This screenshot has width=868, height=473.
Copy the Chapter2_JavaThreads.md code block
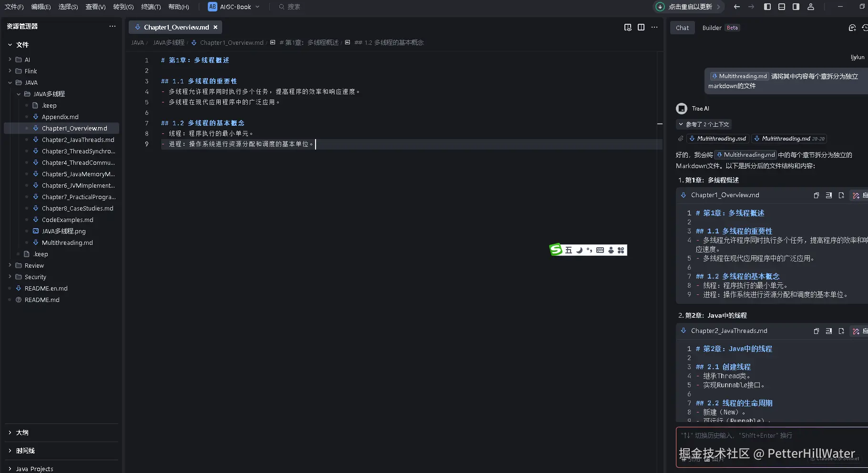817,331
